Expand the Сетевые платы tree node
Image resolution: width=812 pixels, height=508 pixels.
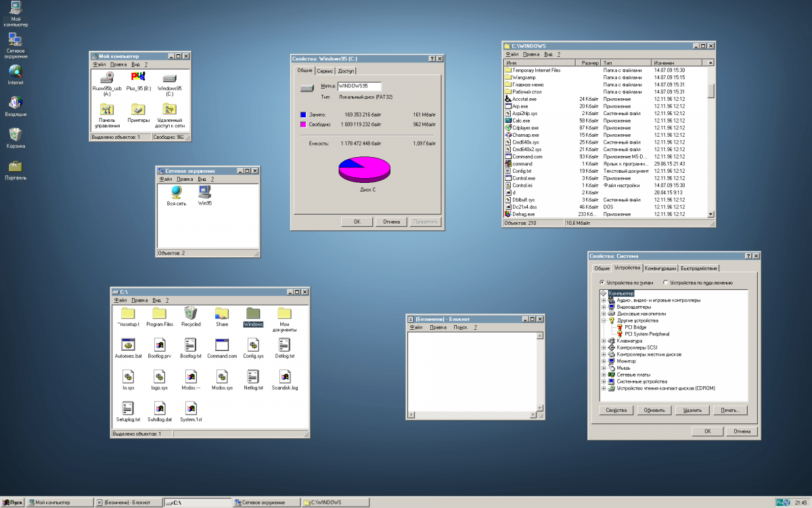pos(604,375)
